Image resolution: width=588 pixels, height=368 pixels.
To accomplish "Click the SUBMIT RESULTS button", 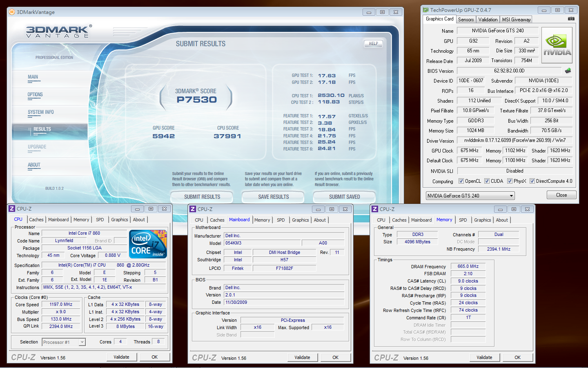I will 202,197.
